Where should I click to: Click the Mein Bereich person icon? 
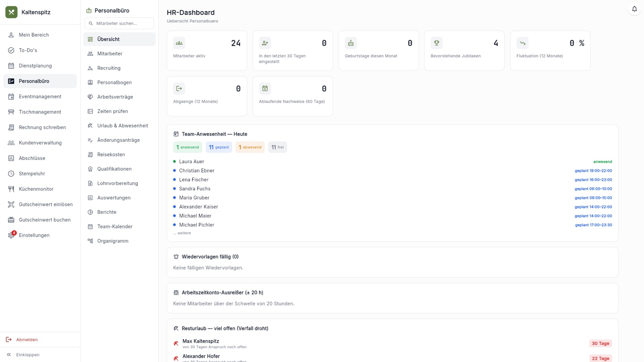(11, 35)
